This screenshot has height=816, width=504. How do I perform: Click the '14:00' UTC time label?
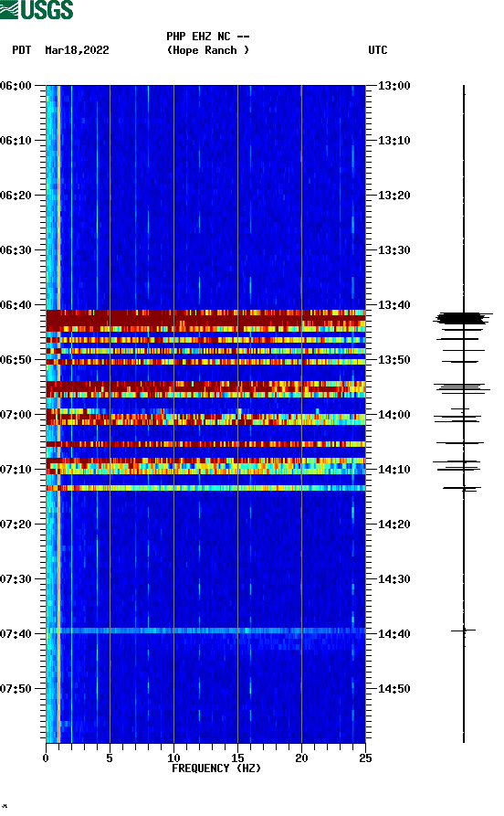[x=394, y=415]
